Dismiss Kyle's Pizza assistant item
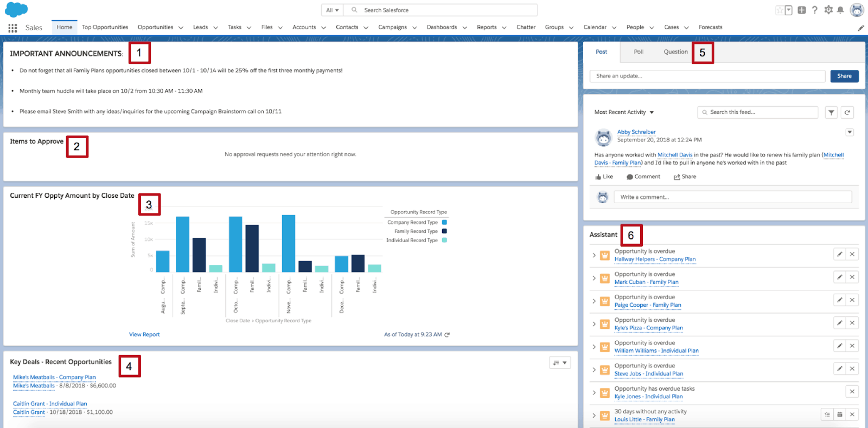Screen dimensions: 868x428 (852, 323)
